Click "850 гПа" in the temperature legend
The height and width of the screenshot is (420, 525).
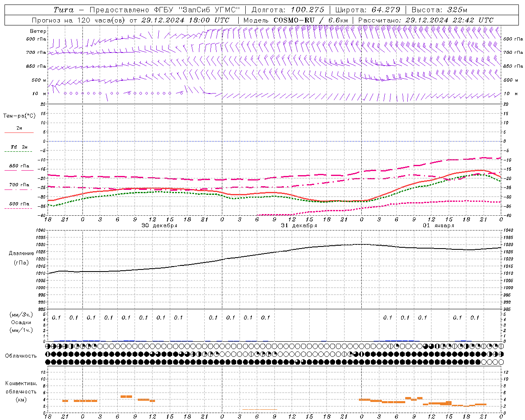point(19,166)
